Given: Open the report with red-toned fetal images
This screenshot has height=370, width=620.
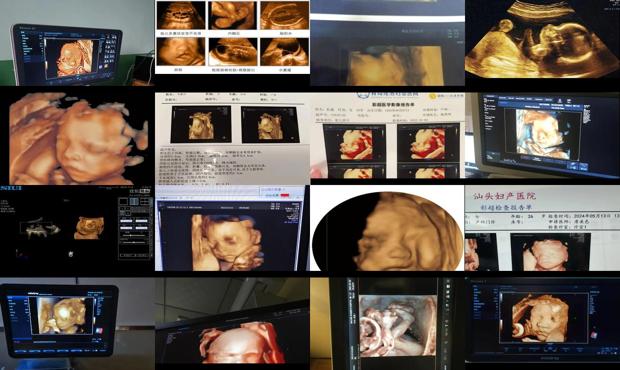Looking at the screenshot, I should coord(388,136).
